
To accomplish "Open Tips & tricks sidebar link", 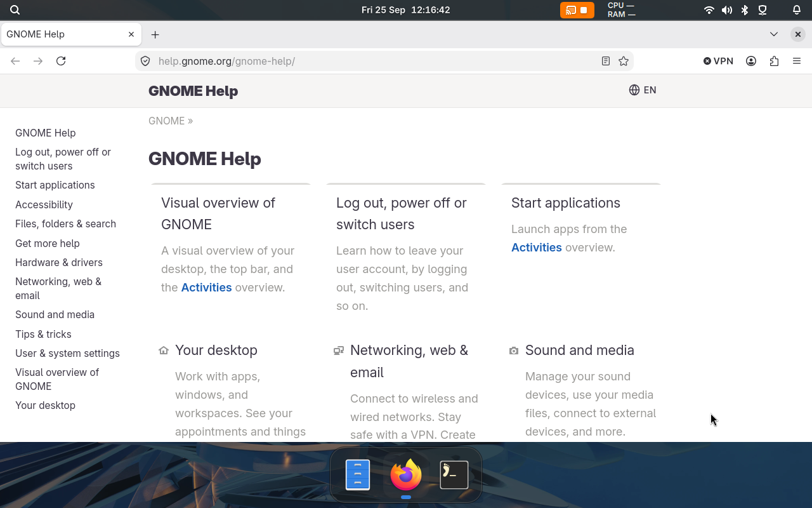I will click(43, 334).
